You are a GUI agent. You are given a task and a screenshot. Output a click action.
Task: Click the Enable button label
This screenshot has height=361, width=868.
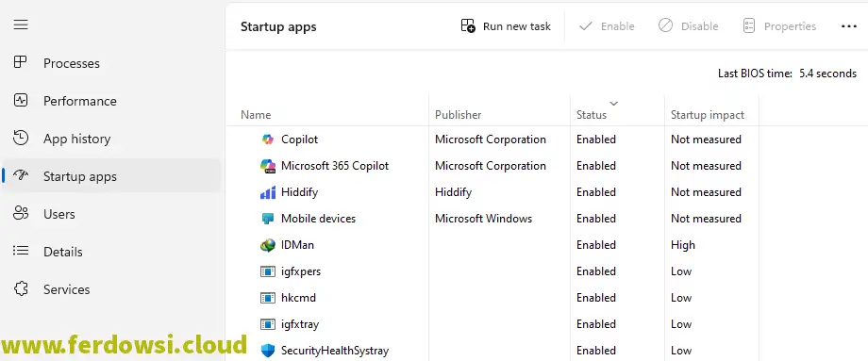tap(618, 26)
